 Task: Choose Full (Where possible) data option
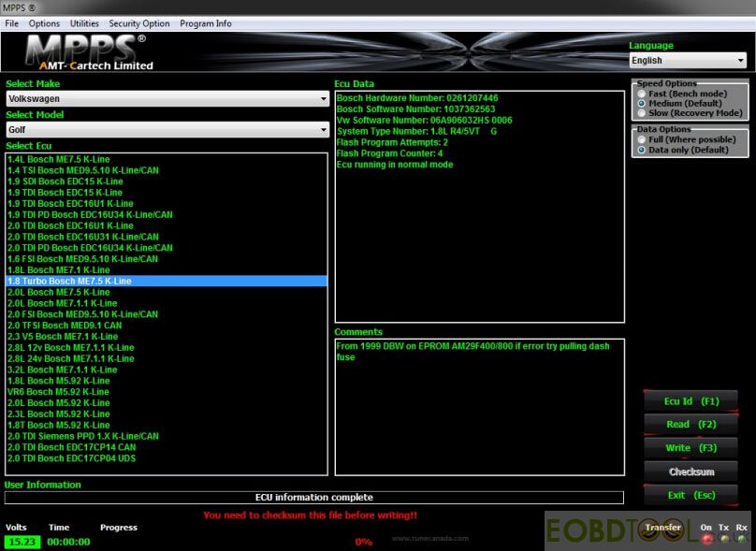pos(641,139)
